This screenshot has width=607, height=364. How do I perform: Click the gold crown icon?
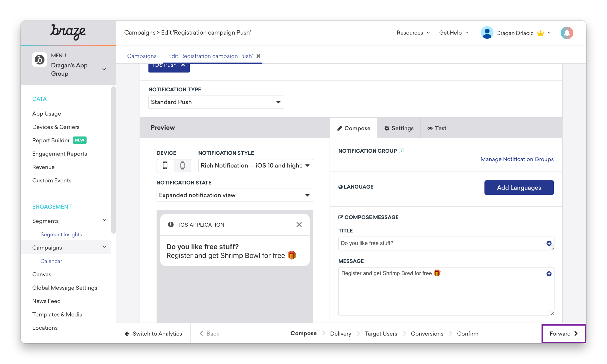[540, 33]
